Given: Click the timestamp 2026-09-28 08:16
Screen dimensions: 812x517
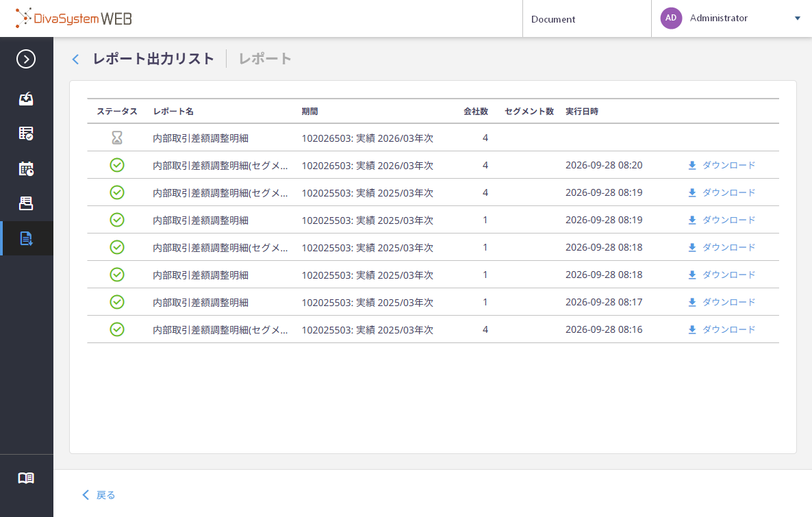Looking at the screenshot, I should [x=604, y=329].
